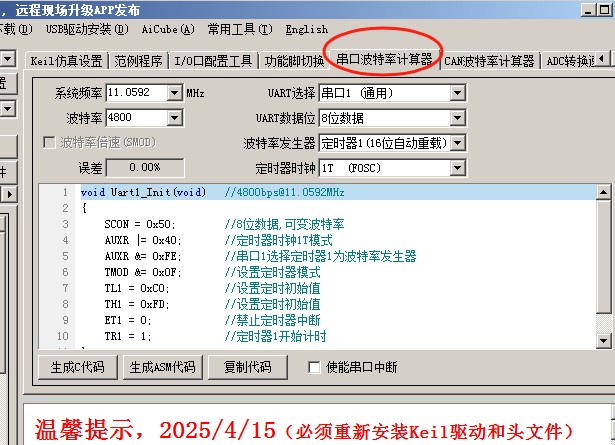Expand the 波特率 dropdown

pos(174,118)
